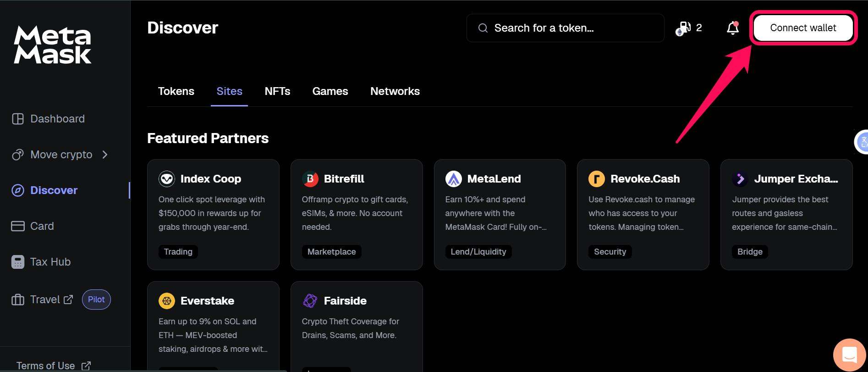Click the Bitrefill logo icon
Viewport: 868px width, 372px height.
pos(310,179)
